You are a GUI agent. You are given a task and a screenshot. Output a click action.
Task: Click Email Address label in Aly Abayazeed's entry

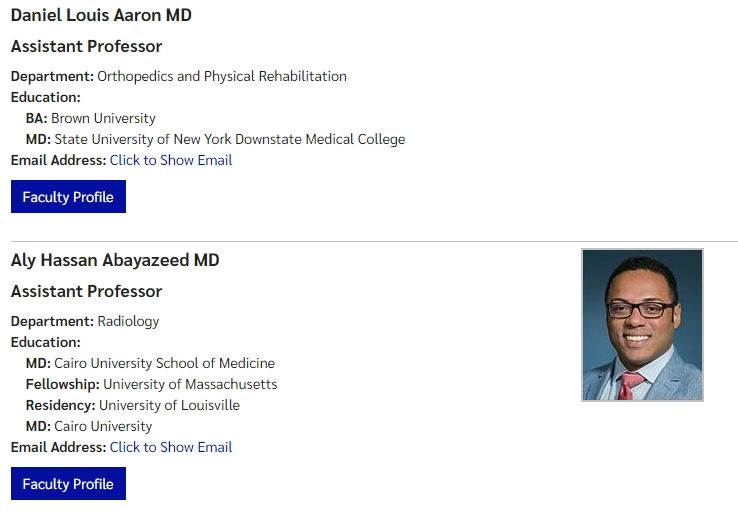pyautogui.click(x=58, y=447)
